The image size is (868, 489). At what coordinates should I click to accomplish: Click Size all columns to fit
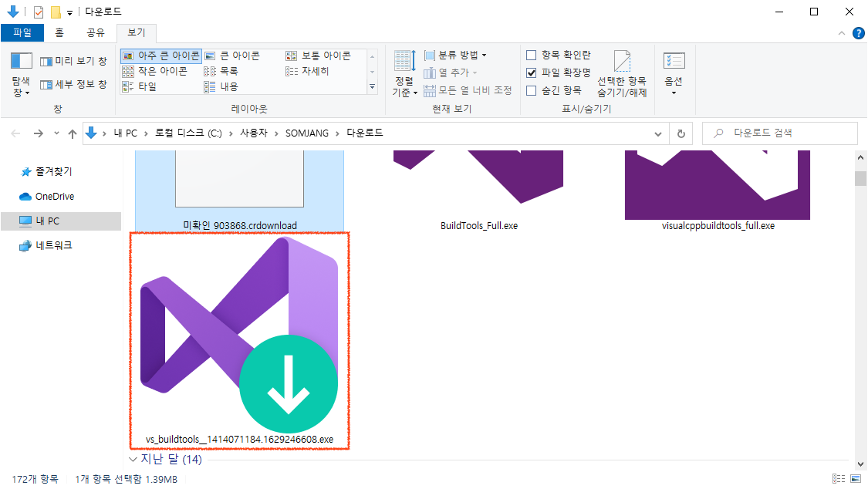468,90
